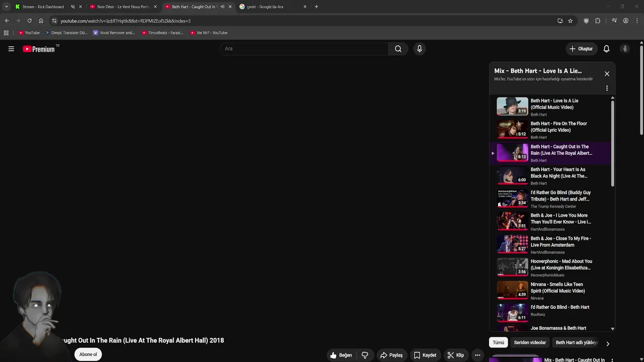Select Your Heart Is As Black As Night
Viewport: 644px width, 362px height.
click(x=551, y=176)
